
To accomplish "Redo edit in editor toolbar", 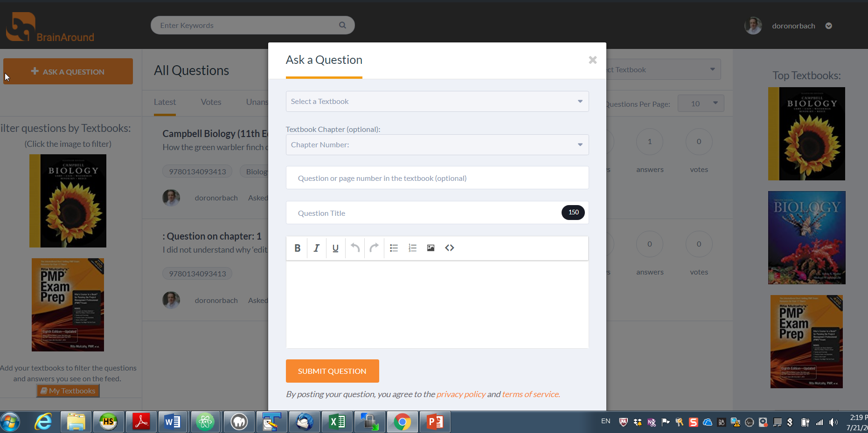I will (374, 248).
